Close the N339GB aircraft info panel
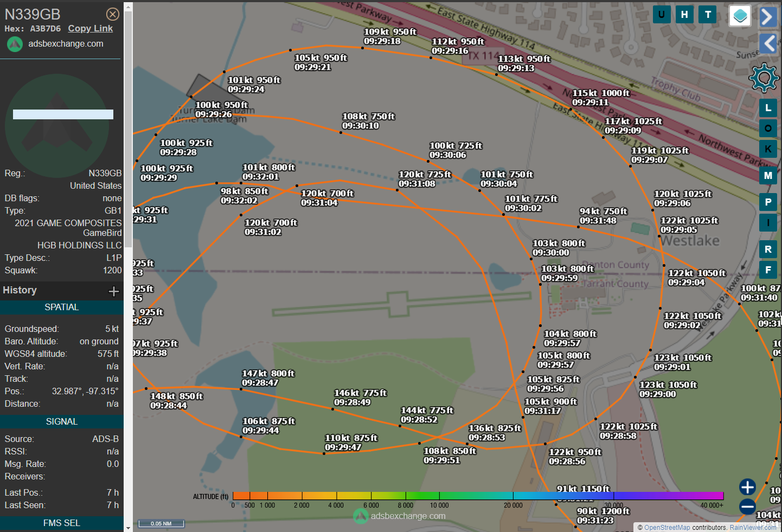Viewport: 782px width, 532px height. coord(112,14)
